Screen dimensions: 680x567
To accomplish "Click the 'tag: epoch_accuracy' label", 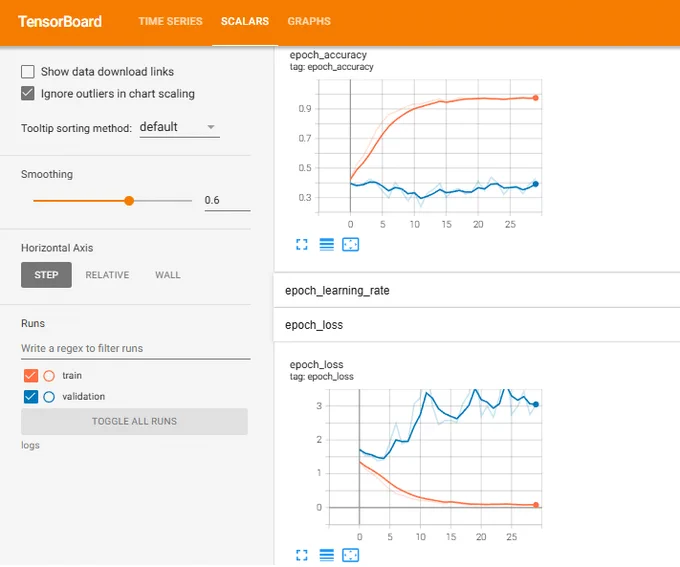I will pyautogui.click(x=332, y=67).
